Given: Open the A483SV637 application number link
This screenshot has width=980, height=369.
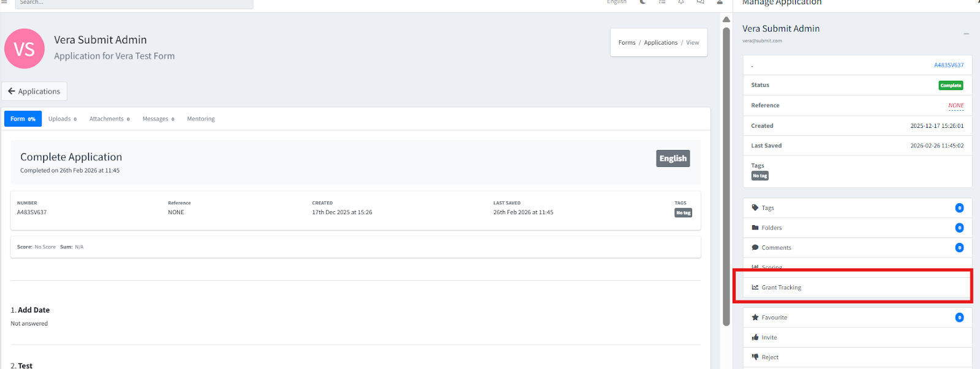Looking at the screenshot, I should point(948,65).
